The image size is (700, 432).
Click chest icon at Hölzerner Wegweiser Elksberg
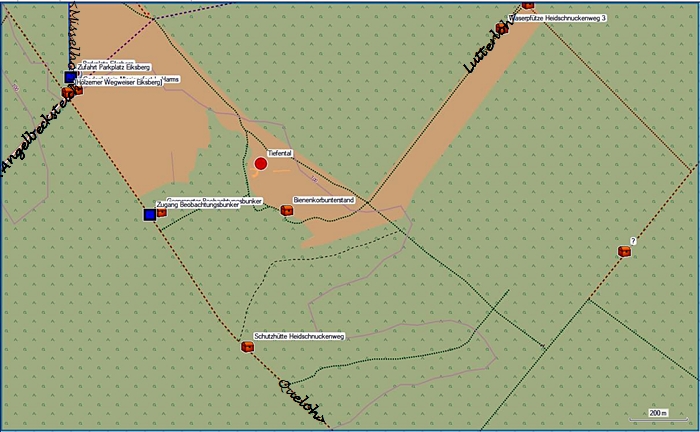click(x=68, y=92)
